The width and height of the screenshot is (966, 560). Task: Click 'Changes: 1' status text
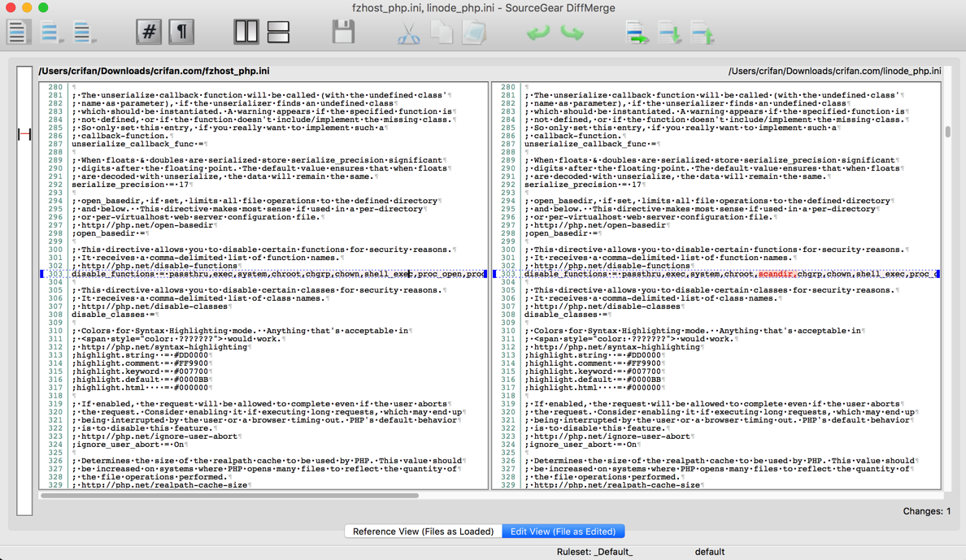tap(927, 511)
